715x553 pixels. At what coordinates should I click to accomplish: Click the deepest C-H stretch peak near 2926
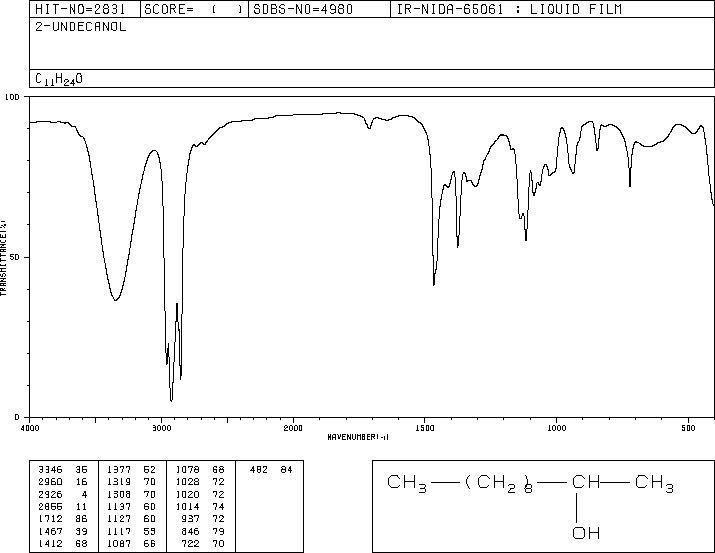[x=171, y=399]
